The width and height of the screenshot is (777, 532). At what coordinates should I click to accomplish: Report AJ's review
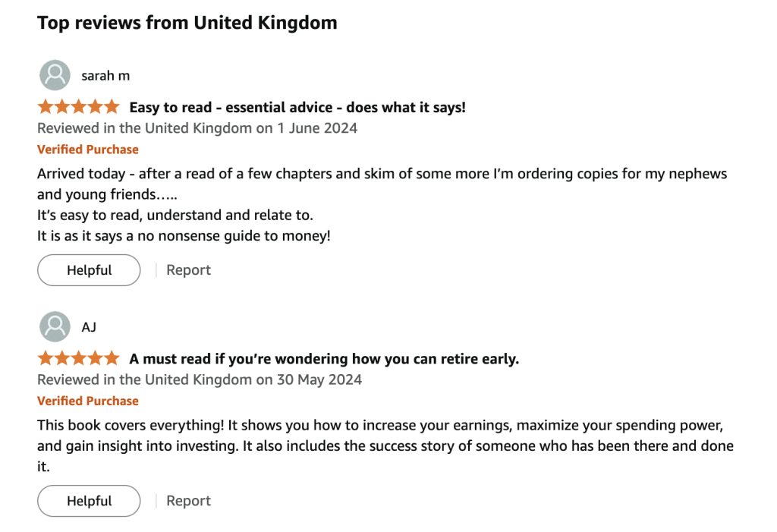click(188, 501)
